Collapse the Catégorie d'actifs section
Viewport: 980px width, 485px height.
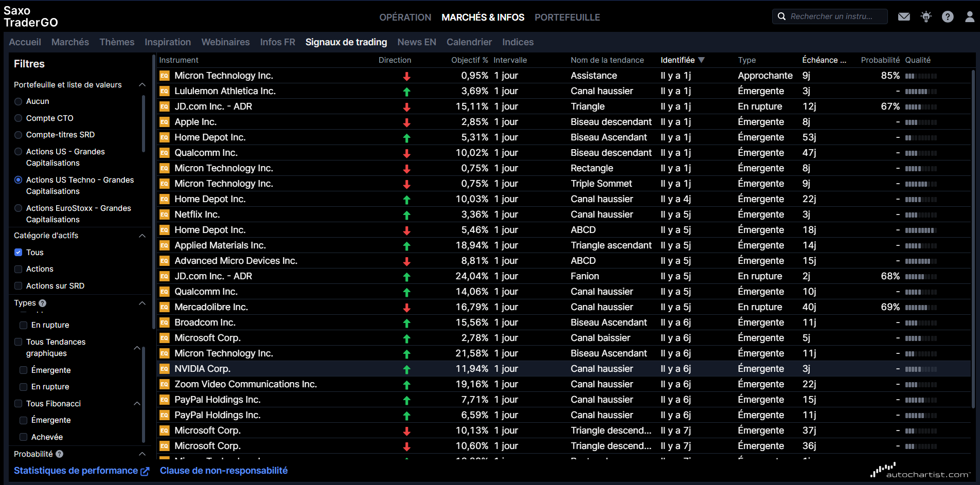[x=142, y=236]
